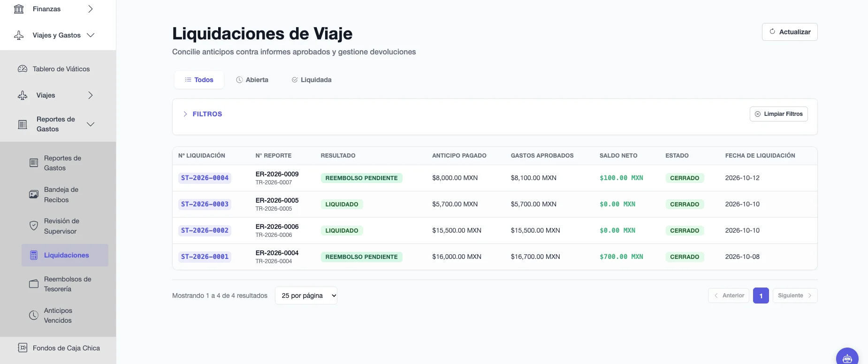
Task: Click the refresh icon in Actualizar button
Action: (772, 32)
